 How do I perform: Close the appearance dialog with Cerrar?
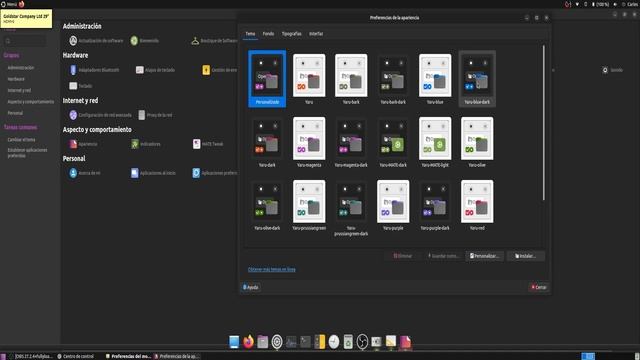tap(539, 287)
